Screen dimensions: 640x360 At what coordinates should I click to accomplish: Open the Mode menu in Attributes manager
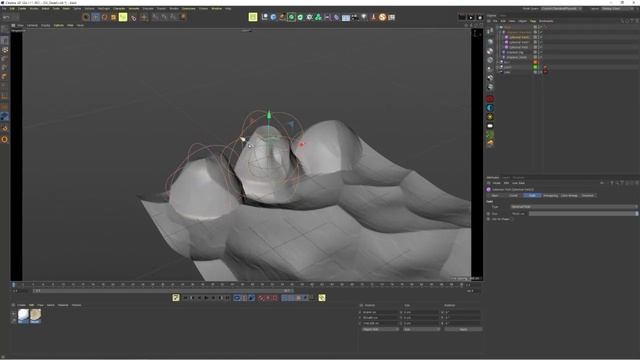click(496, 183)
